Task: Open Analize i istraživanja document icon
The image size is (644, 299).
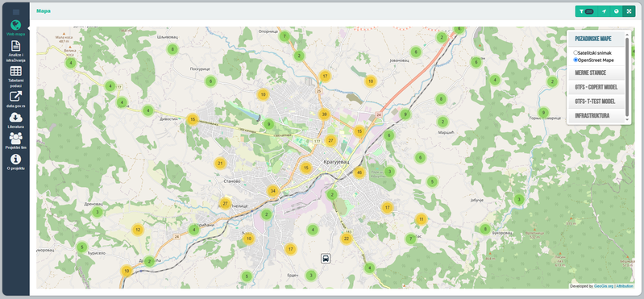Action: tap(15, 46)
